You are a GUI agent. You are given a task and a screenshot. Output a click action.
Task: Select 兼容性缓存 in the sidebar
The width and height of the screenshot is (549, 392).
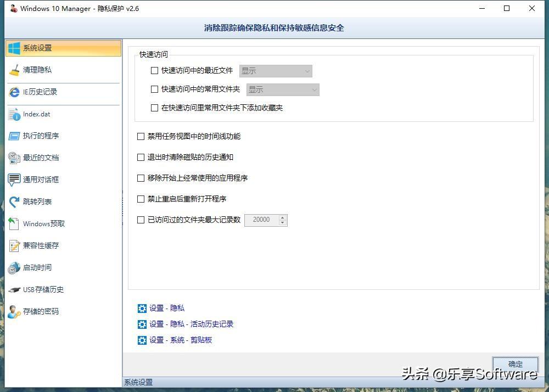[63, 246]
